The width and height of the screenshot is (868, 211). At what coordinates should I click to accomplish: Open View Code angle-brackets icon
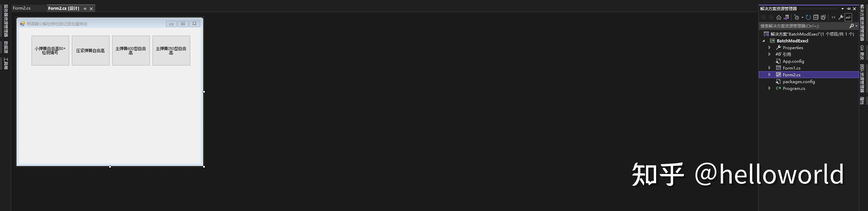point(833,17)
